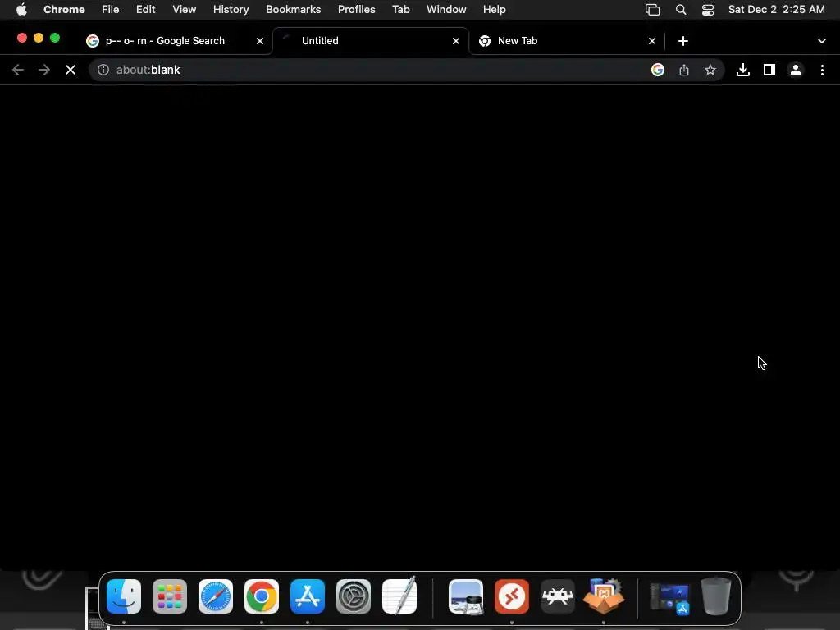Switch to the New Tab tab
This screenshot has width=840, height=630.
567,41
